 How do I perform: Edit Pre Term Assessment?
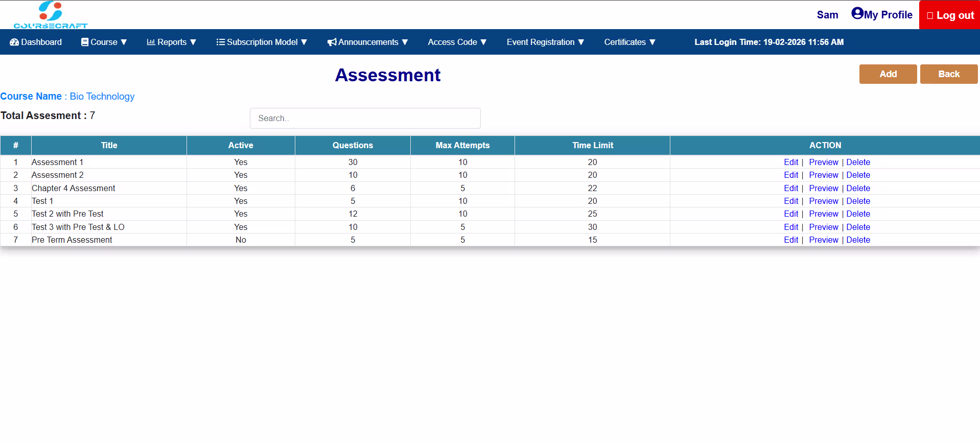[x=791, y=240]
